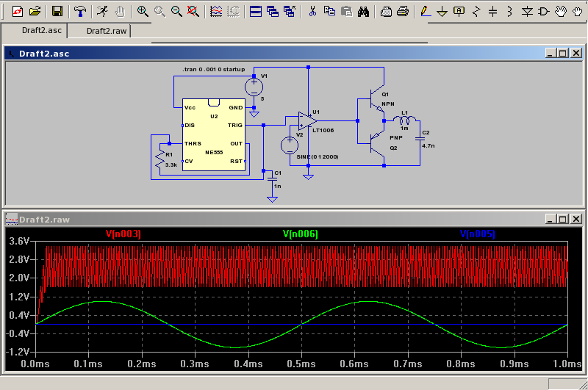The height and width of the screenshot is (390, 588).
Task: Open Find with the binoculars icon
Action: (x=363, y=11)
